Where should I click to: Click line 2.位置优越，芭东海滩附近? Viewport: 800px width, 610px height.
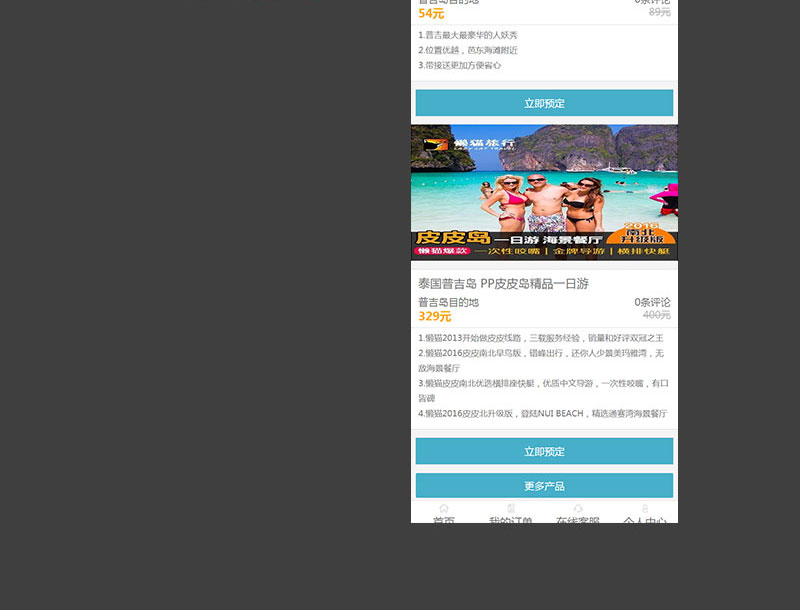[x=468, y=50]
